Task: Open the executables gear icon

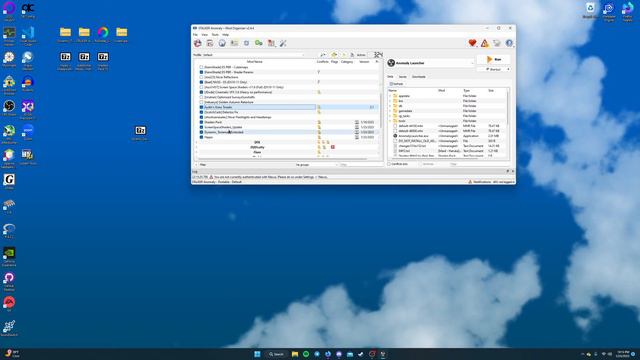Action: [247, 43]
